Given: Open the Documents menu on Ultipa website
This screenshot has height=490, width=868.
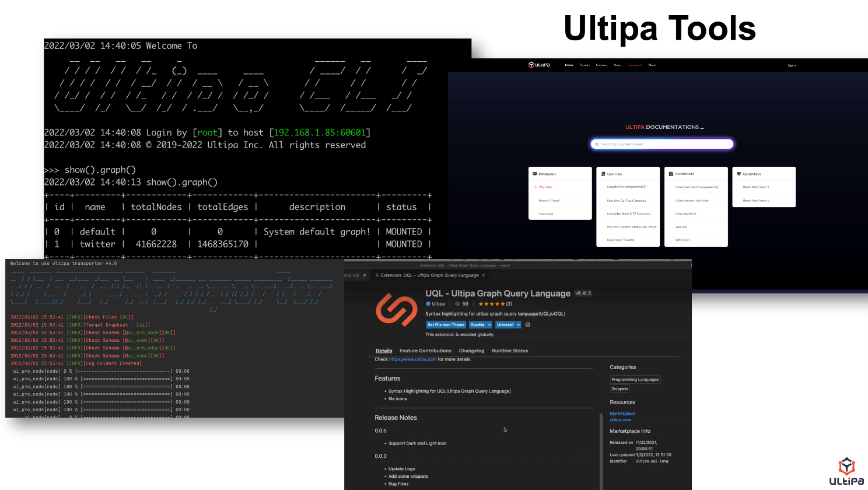Looking at the screenshot, I should tap(635, 65).
